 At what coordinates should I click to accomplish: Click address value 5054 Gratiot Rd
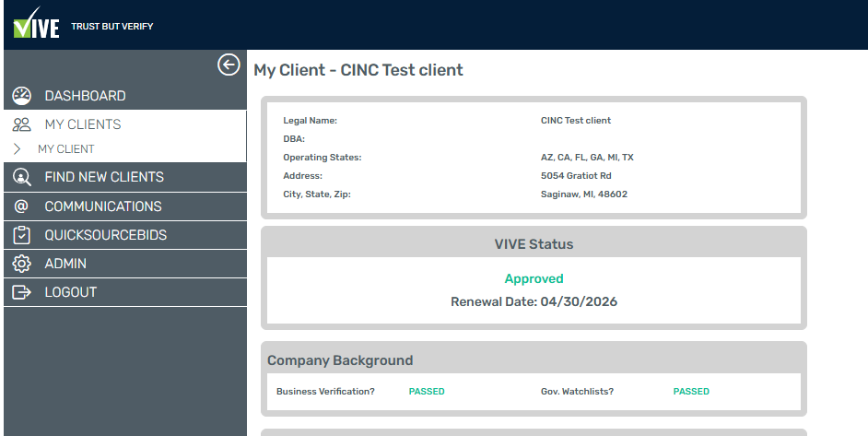576,176
